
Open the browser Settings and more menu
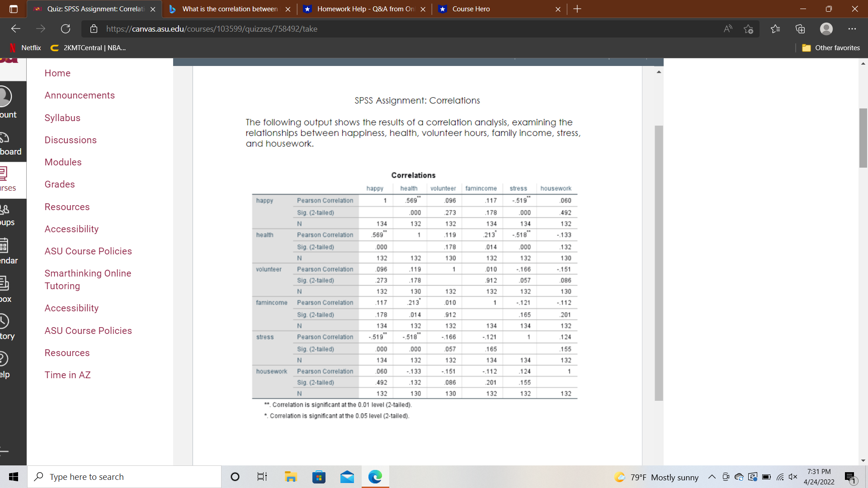852,28
